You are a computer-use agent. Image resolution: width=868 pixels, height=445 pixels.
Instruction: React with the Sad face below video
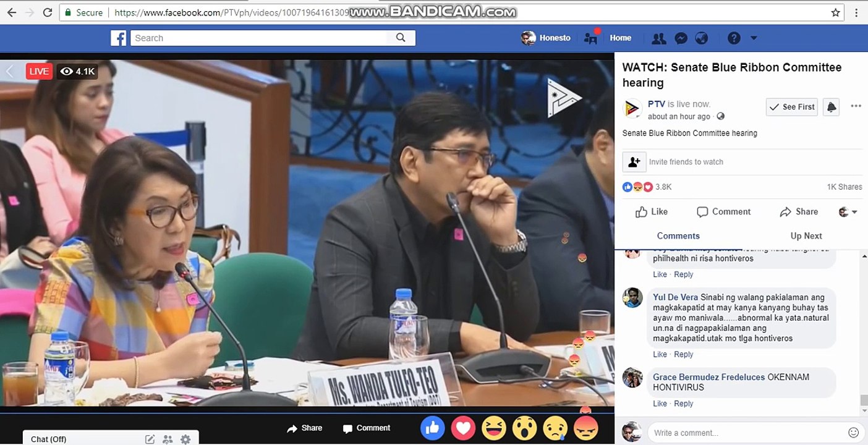pyautogui.click(x=555, y=428)
